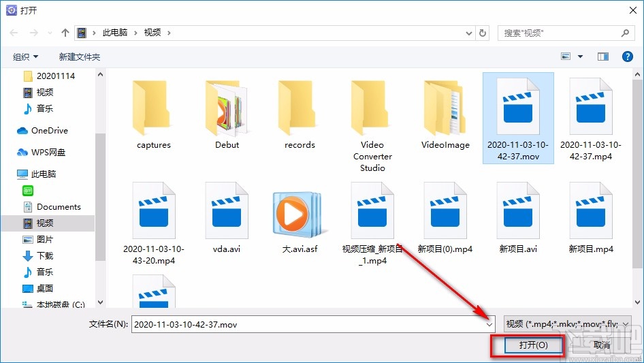Open the video file type filter dropdown
This screenshot has width=644, height=363.
tap(568, 324)
